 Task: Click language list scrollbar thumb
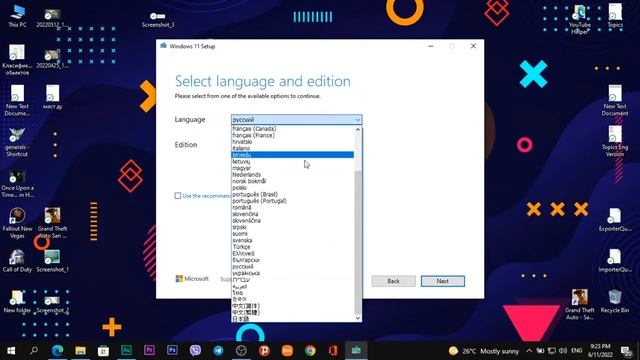[x=358, y=242]
